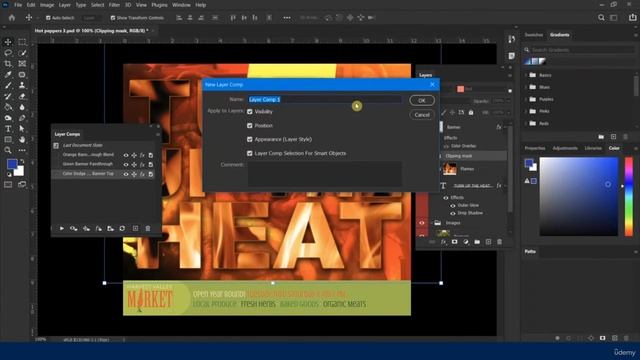Toggle Appearance (Layer Style) checkbox
640x360 pixels.
click(250, 140)
